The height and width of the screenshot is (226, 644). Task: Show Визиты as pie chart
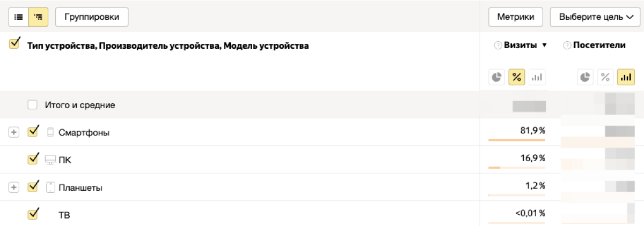click(497, 77)
